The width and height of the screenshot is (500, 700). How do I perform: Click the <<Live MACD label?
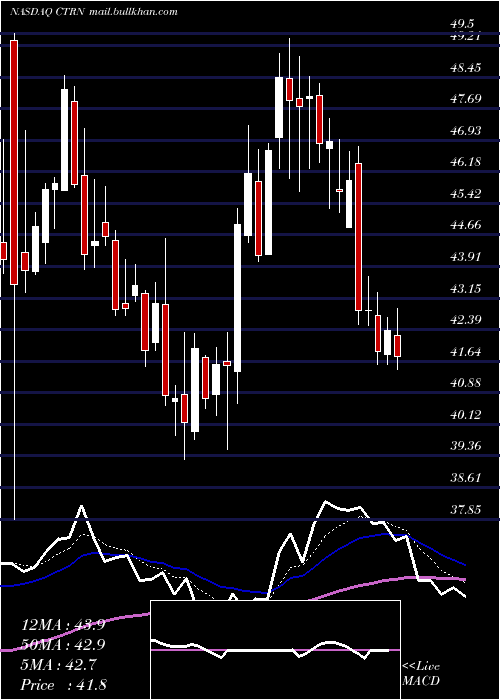(421, 673)
